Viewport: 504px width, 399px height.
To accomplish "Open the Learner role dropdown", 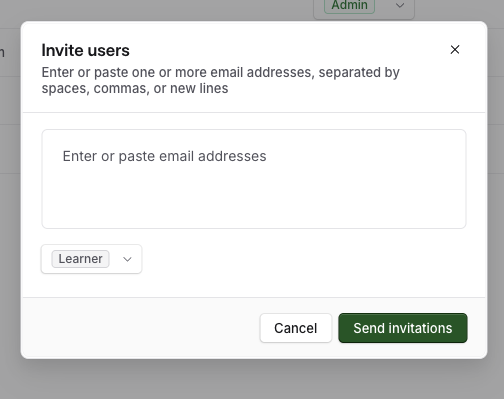I will 91,259.
